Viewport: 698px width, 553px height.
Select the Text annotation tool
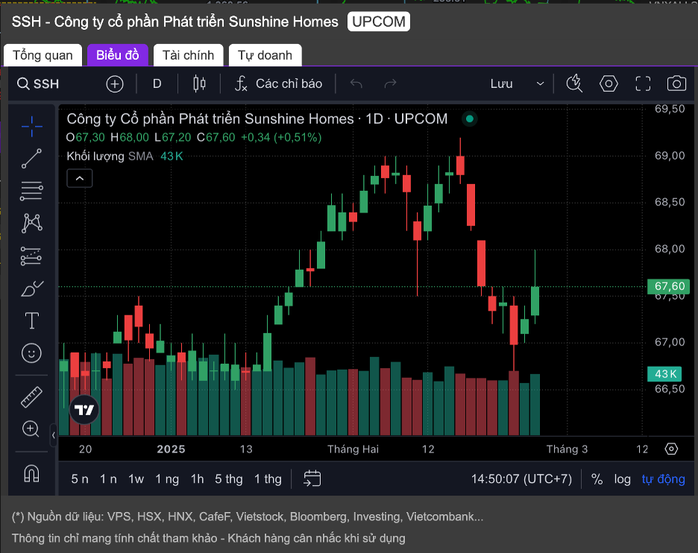pos(32,321)
